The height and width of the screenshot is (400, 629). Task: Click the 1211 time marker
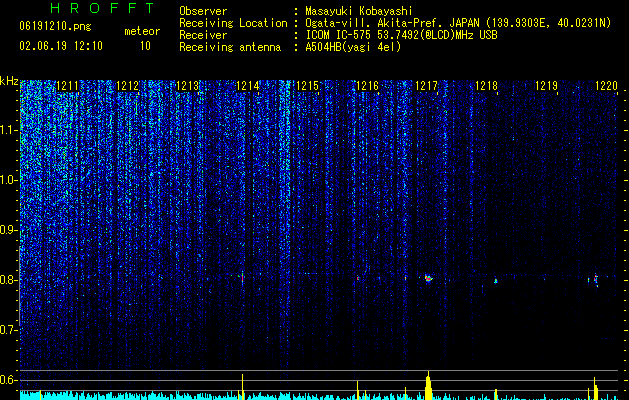point(67,86)
